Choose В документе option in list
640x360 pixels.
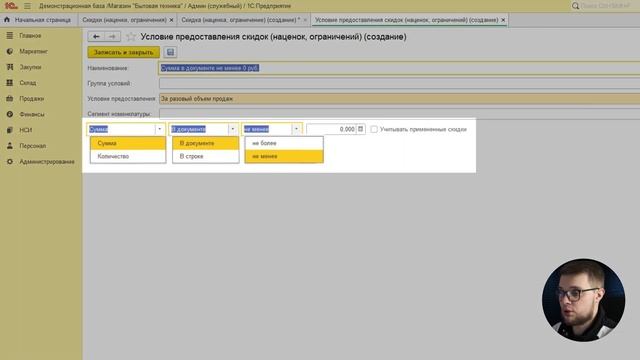[x=206, y=143]
